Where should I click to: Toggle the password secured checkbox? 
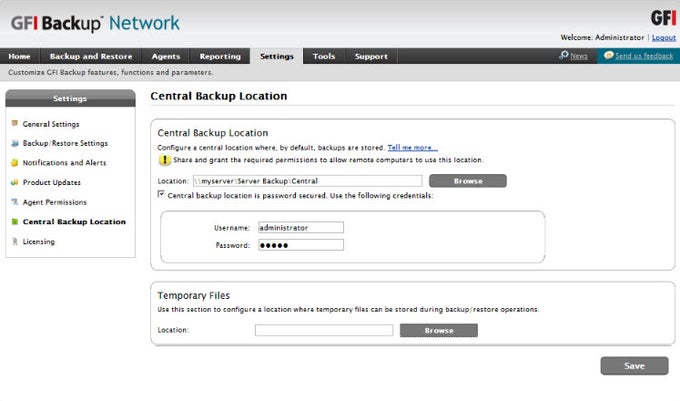pyautogui.click(x=161, y=194)
